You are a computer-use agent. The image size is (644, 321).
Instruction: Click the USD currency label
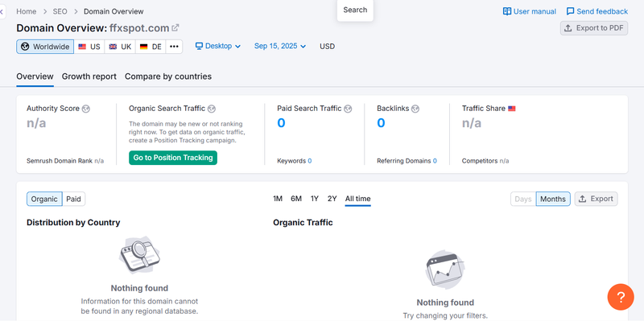point(328,47)
